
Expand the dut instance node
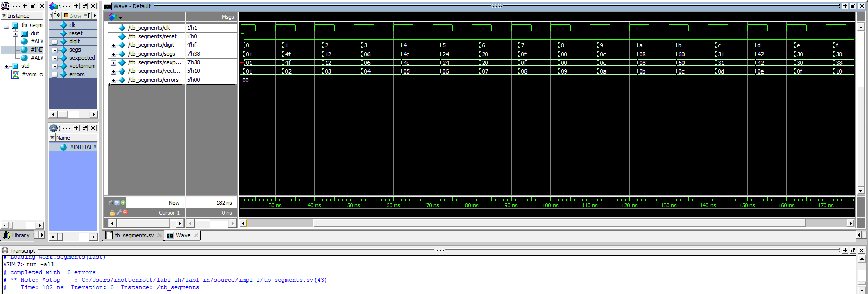[15, 34]
